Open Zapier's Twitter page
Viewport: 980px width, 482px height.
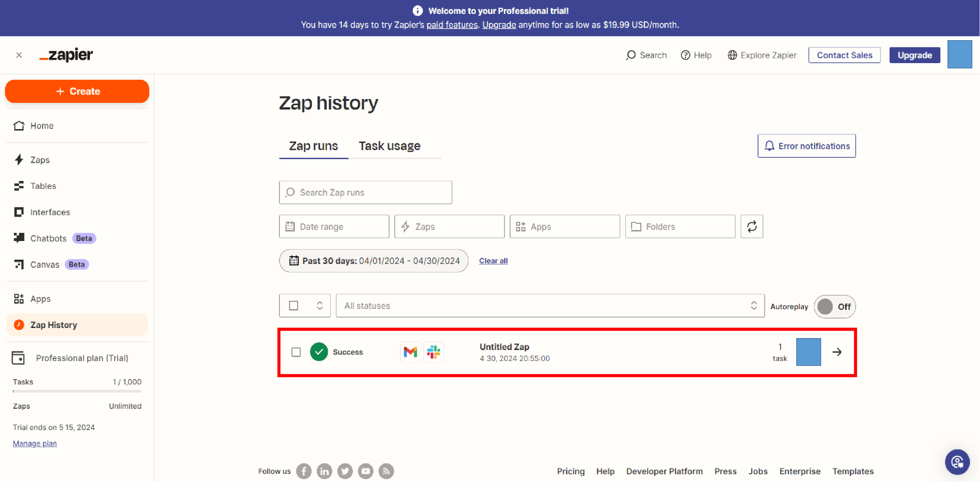coord(345,471)
